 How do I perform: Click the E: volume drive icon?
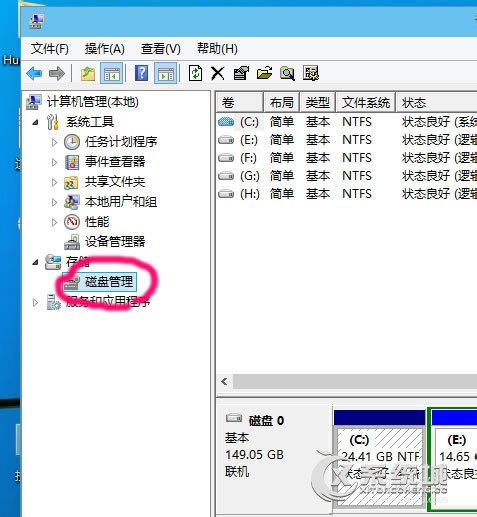226,140
